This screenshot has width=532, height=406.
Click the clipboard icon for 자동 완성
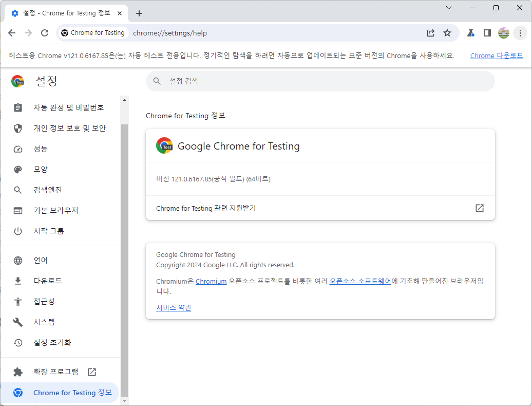click(18, 107)
